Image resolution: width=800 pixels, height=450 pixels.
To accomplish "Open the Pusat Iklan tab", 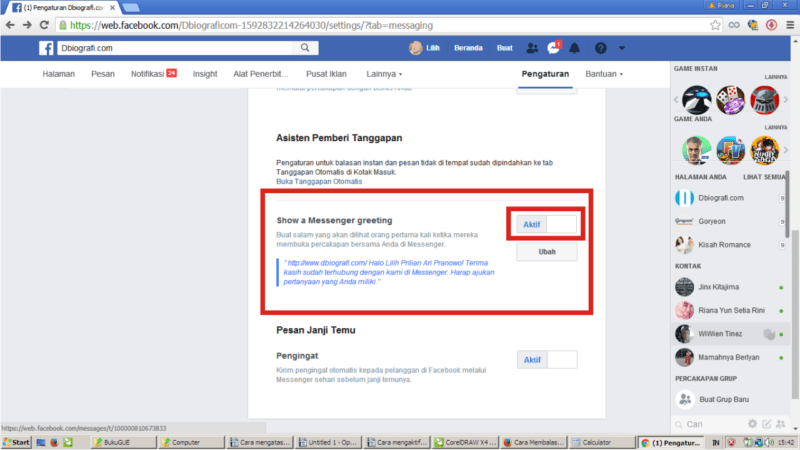I will tap(326, 74).
